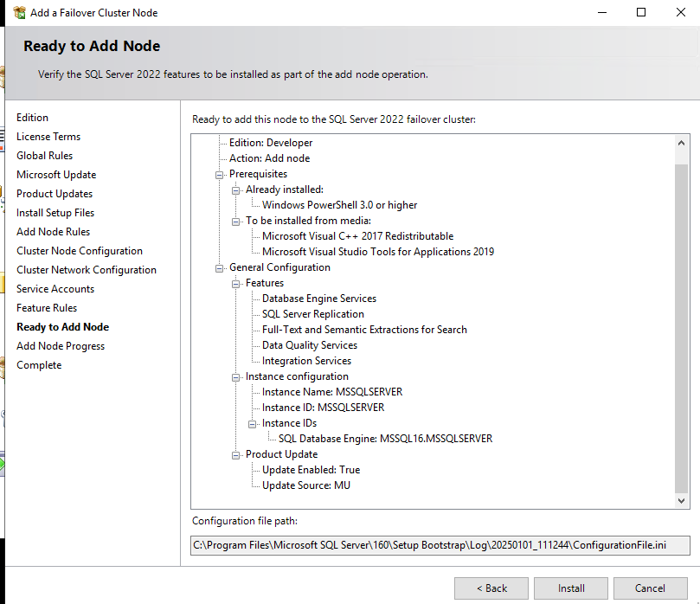Collapse the Already installed node
Viewport: 700px width, 604px height.
tap(235, 190)
